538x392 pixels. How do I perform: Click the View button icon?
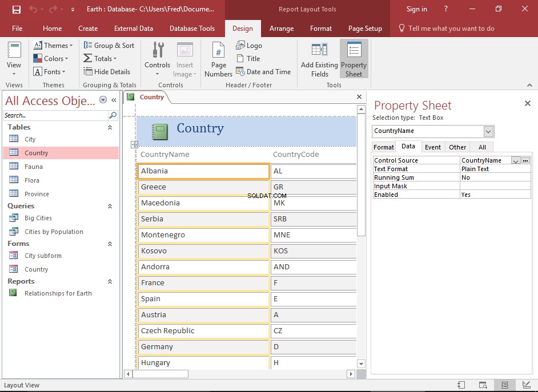pos(14,50)
